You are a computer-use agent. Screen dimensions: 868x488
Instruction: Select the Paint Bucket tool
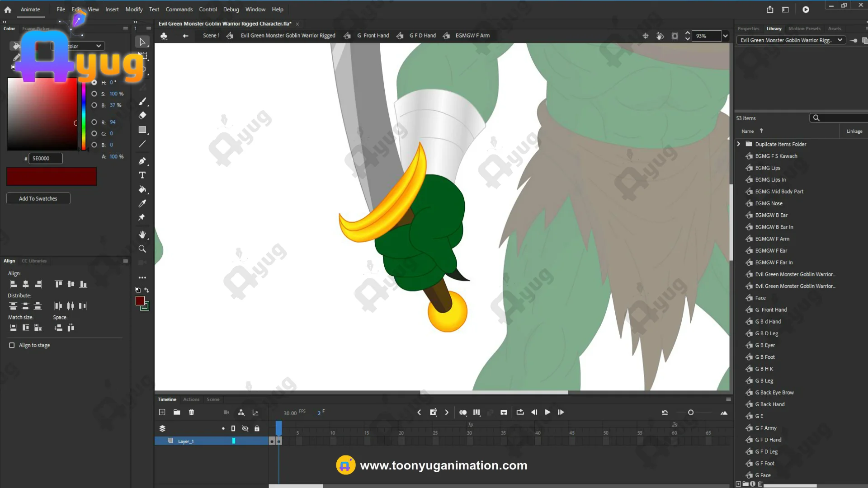pos(142,189)
